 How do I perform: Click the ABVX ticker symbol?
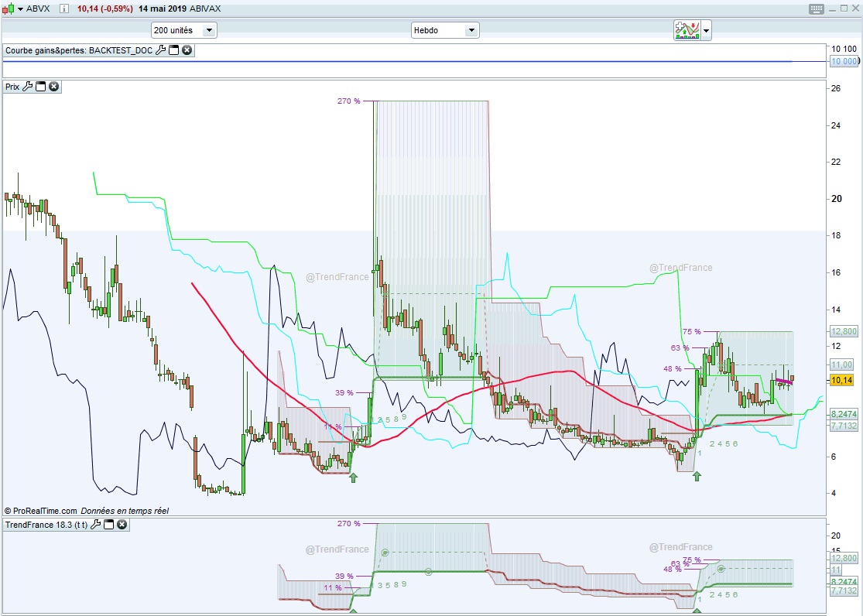coord(38,9)
